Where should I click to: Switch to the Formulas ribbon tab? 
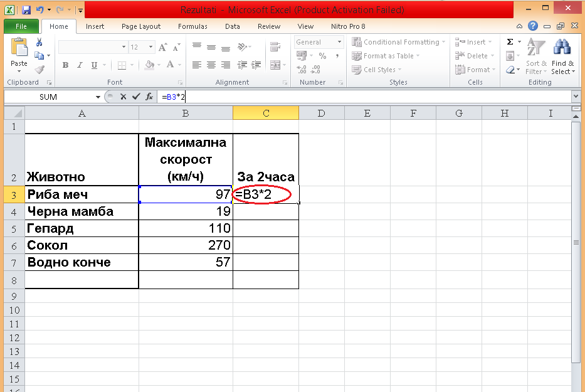pos(192,26)
